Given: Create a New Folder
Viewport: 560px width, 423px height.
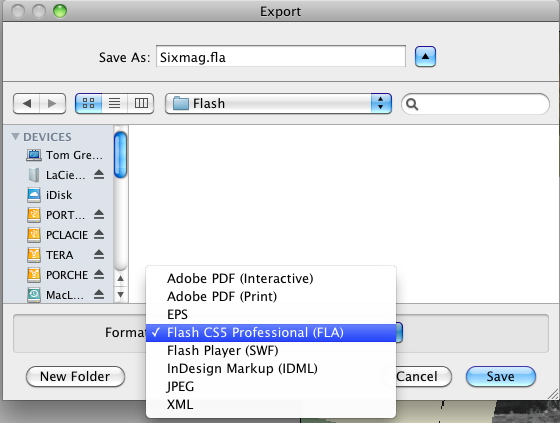Looking at the screenshot, I should (75, 377).
